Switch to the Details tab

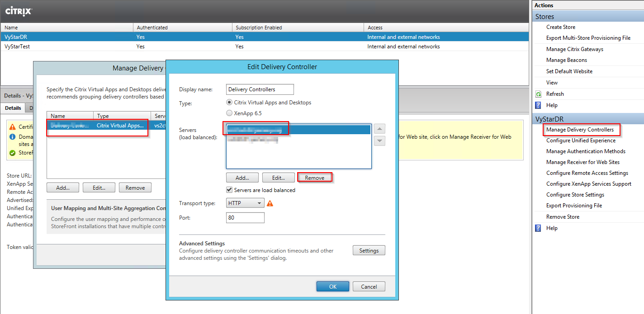click(x=13, y=108)
